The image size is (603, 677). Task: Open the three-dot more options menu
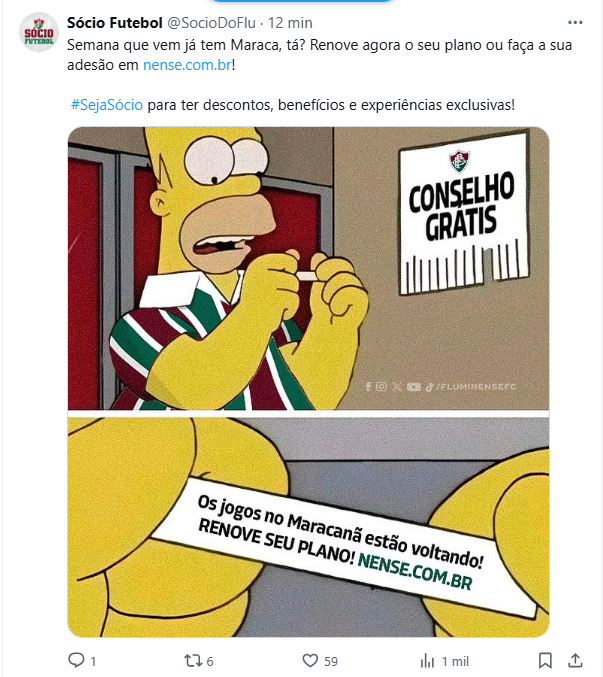(x=575, y=22)
